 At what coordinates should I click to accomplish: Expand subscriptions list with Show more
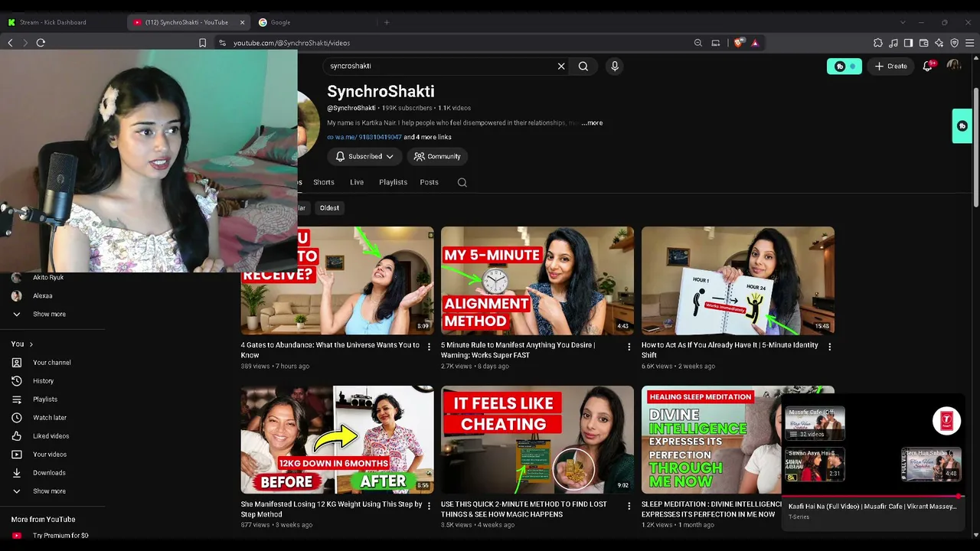coord(49,314)
